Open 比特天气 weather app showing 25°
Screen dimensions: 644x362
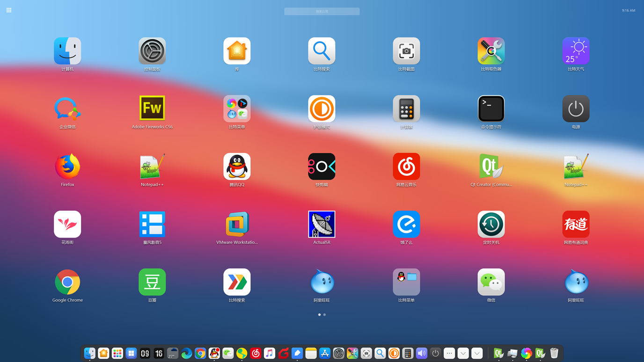(x=576, y=51)
